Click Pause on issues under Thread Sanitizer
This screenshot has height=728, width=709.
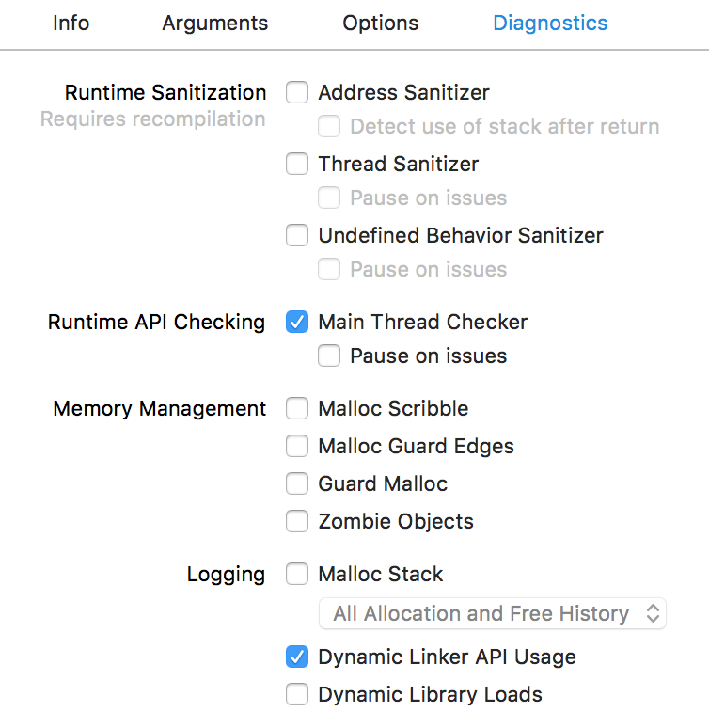click(329, 198)
